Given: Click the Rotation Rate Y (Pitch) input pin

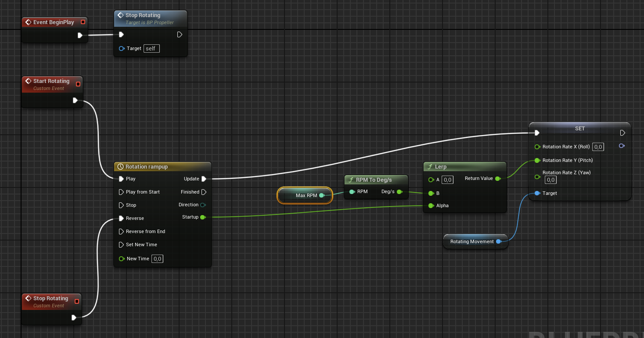Looking at the screenshot, I should click(537, 160).
